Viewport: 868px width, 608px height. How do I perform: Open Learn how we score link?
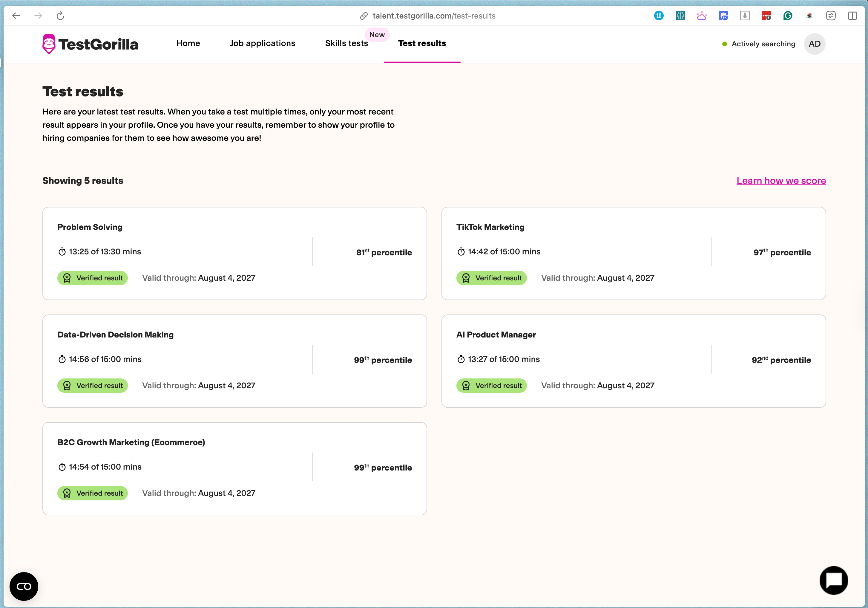click(781, 181)
